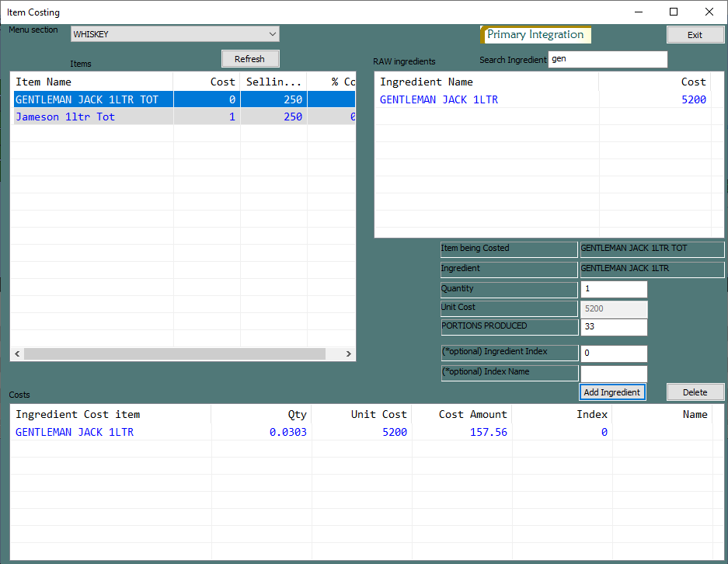Click the Name column header in Costs
Viewport: 728px width, 564px height.
coord(662,414)
